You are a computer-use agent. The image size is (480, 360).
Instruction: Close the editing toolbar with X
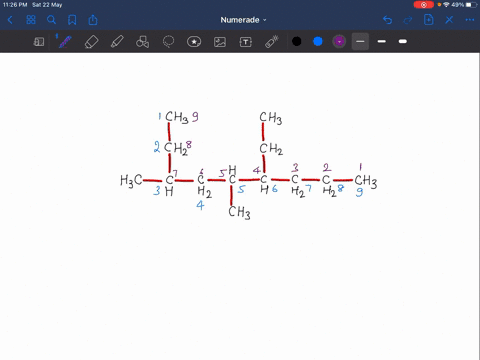[449, 20]
